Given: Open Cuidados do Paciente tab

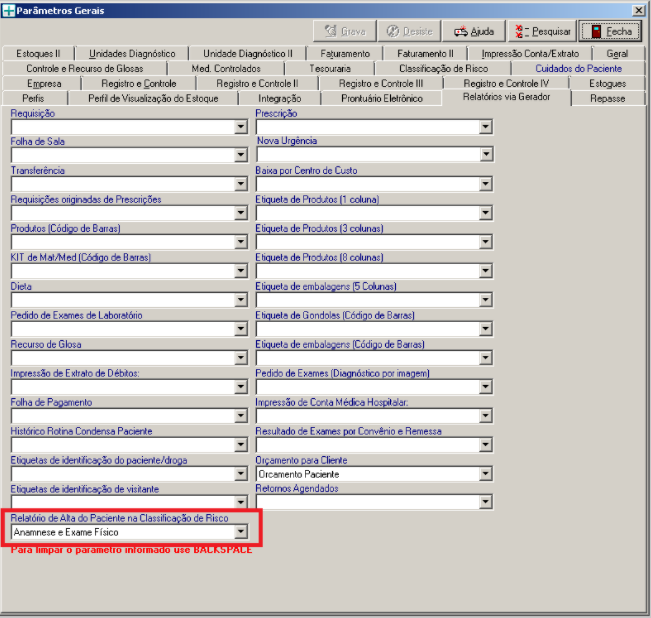Looking at the screenshot, I should pos(578,68).
